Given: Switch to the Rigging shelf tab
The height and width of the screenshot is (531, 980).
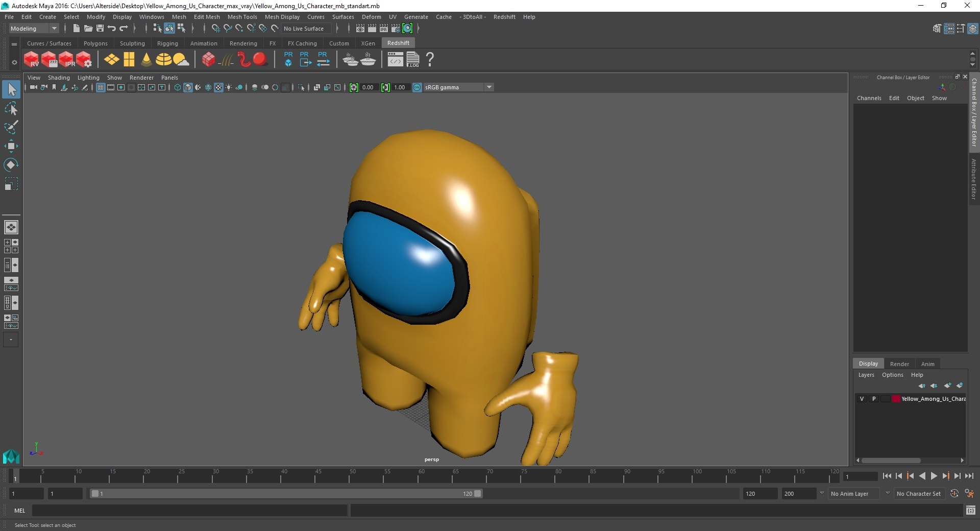Looking at the screenshot, I should (x=167, y=43).
